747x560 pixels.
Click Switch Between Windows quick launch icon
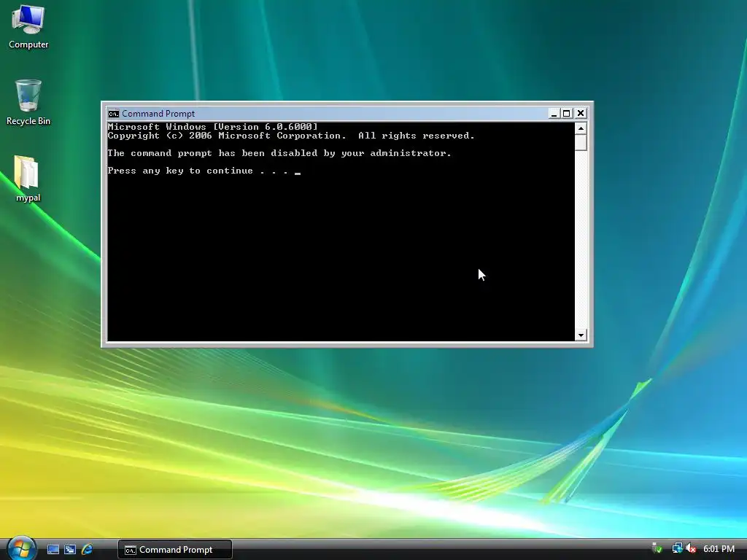pos(70,550)
